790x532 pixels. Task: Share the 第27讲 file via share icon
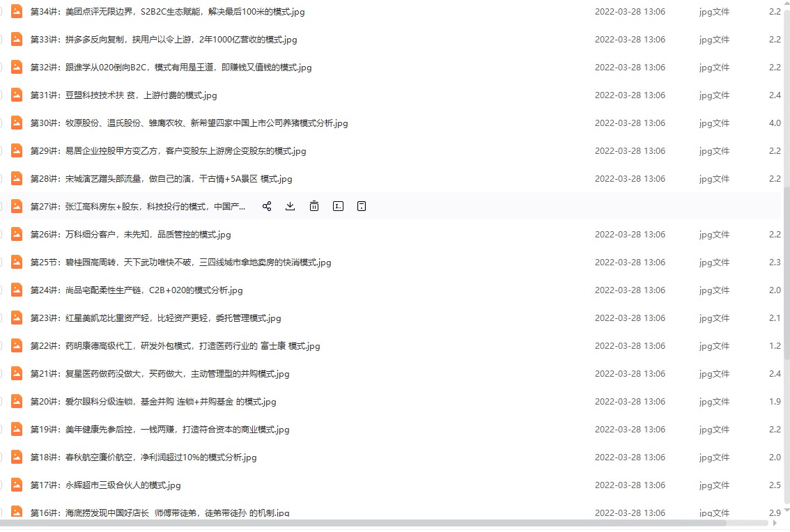[267, 206]
